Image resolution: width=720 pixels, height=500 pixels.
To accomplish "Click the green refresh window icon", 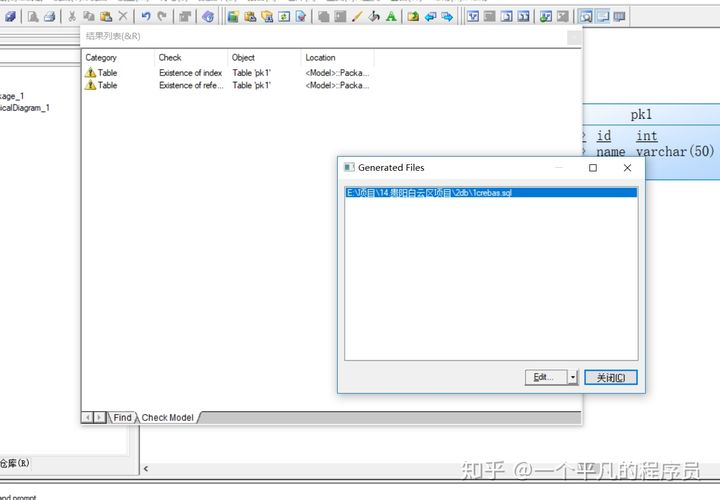I will click(284, 17).
